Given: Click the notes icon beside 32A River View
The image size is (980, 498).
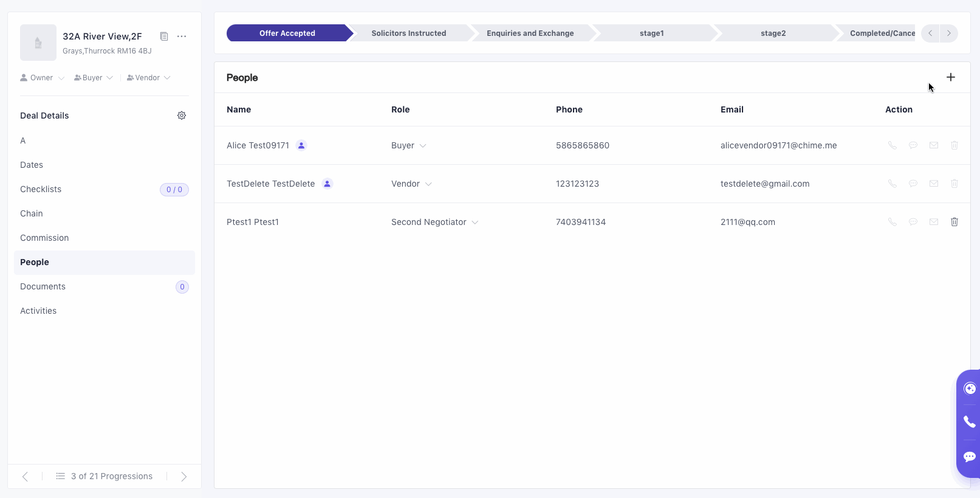Looking at the screenshot, I should click(x=164, y=36).
